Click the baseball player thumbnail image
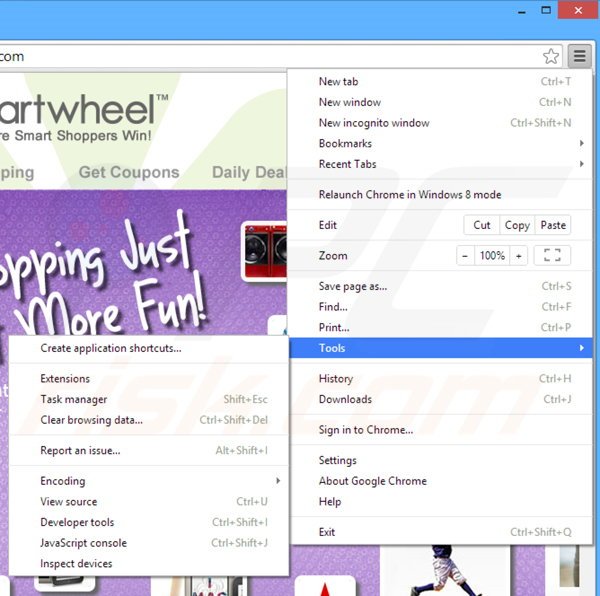Viewport: 600px width, 596px height. (x=444, y=571)
